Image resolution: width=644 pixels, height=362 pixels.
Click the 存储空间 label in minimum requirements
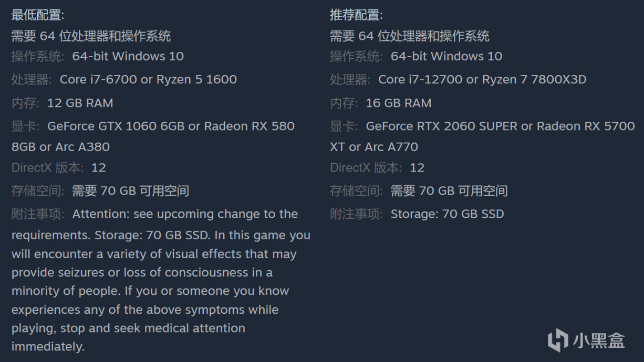38,191
